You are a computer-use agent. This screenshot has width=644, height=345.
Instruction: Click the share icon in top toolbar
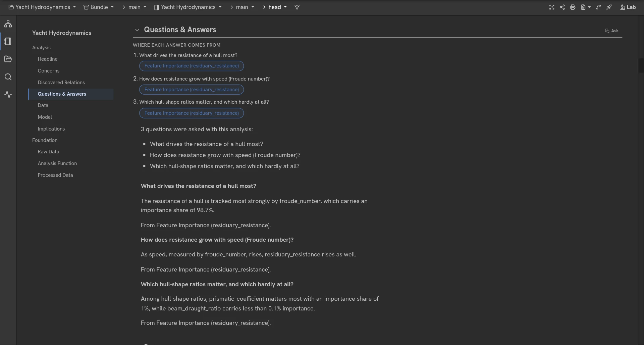(x=562, y=7)
